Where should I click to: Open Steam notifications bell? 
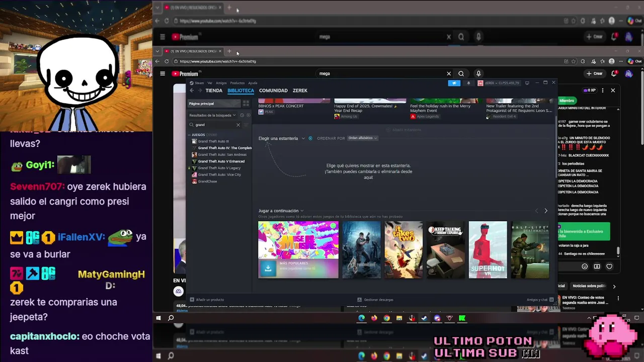(x=468, y=83)
